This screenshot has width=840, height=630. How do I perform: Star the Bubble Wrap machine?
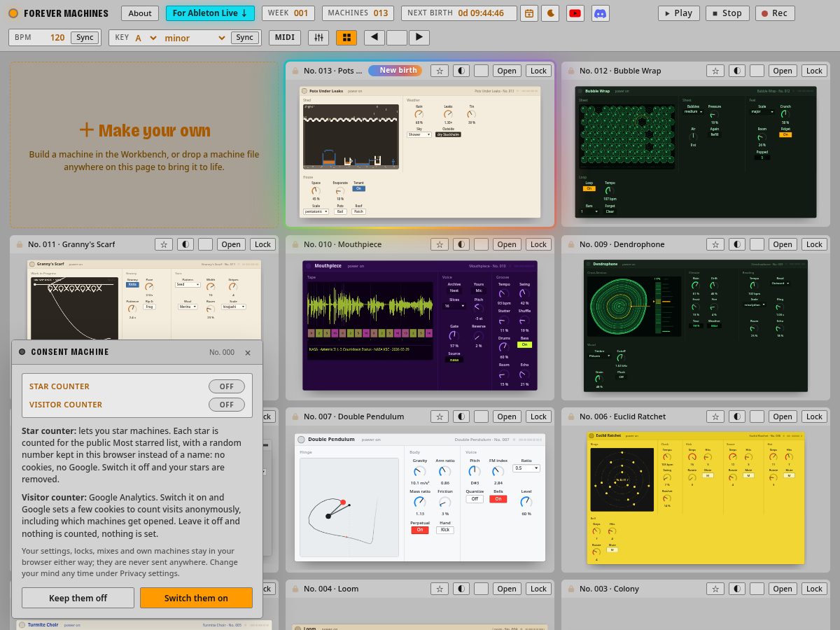tap(715, 71)
